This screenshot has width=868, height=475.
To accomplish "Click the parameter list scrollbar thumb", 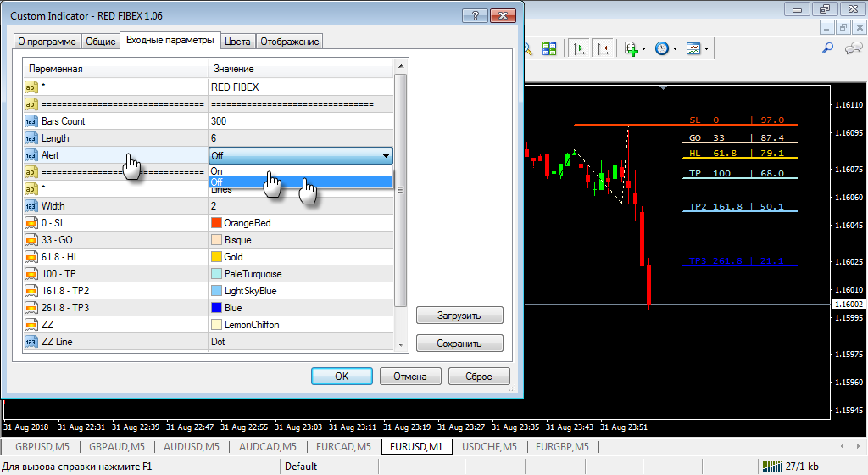I will tap(401, 190).
